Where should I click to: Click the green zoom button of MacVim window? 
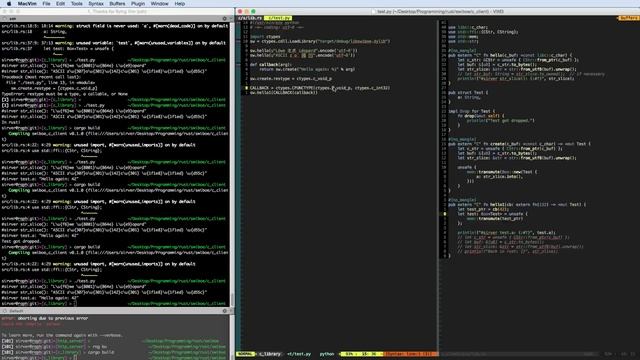(x=253, y=11)
